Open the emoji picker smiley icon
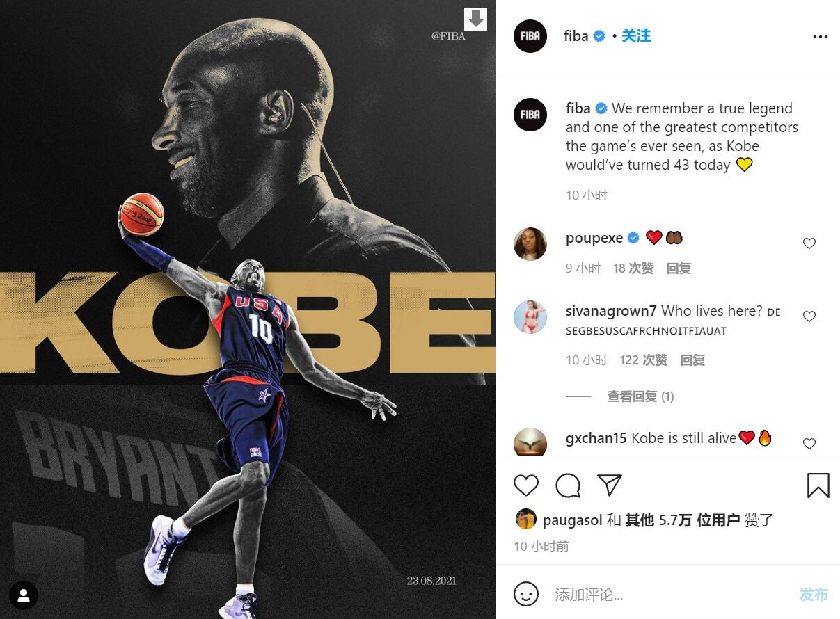 coord(526,594)
